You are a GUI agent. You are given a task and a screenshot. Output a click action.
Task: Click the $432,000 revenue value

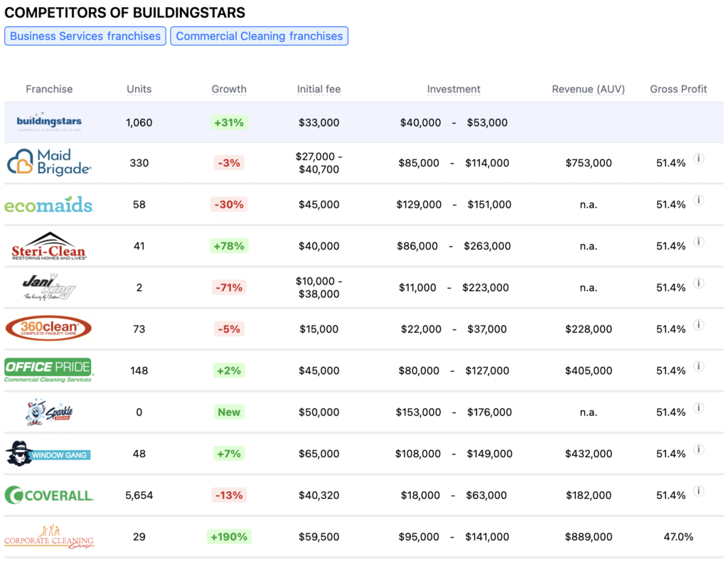pos(588,454)
